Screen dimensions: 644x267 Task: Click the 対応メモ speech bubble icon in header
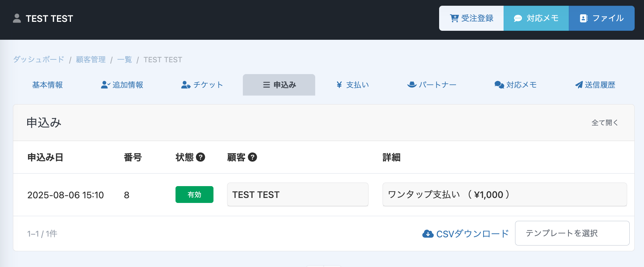[x=518, y=18]
